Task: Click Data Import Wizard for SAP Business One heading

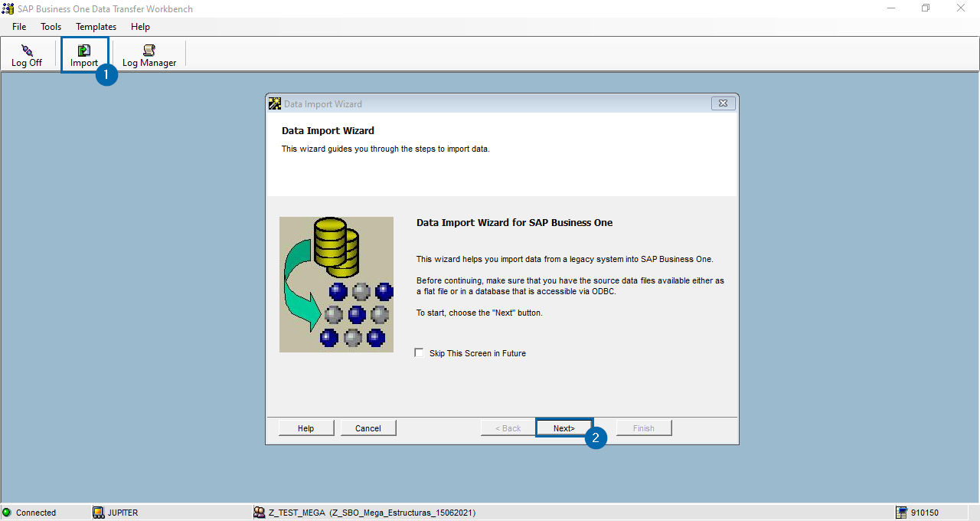Action: tap(514, 223)
